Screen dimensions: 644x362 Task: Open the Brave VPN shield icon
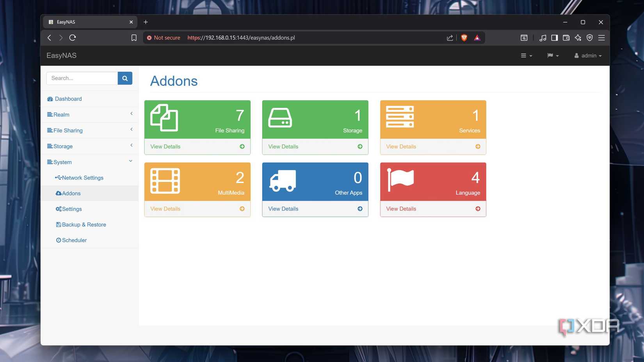(589, 38)
